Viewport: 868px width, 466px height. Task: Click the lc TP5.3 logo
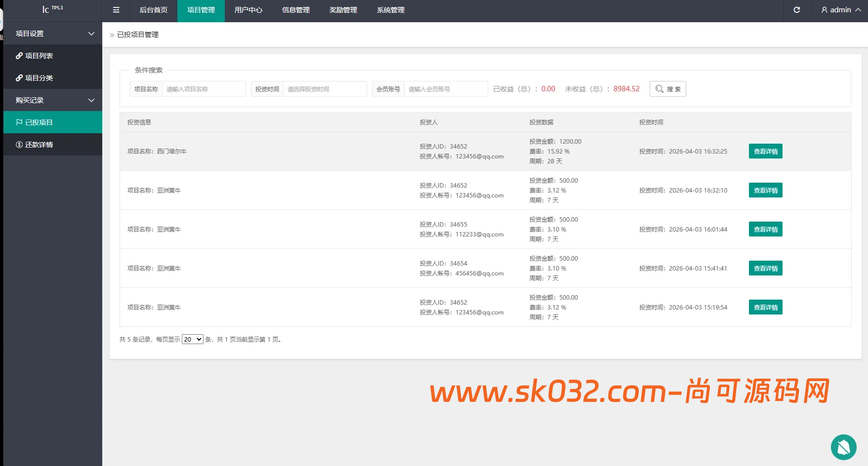(x=52, y=9)
